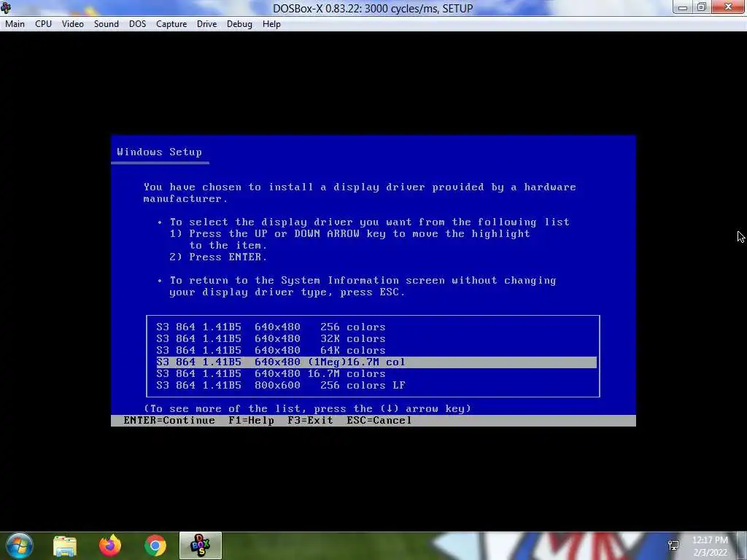Click the DOSBox taskbar button
The width and height of the screenshot is (747, 560).
pyautogui.click(x=201, y=545)
